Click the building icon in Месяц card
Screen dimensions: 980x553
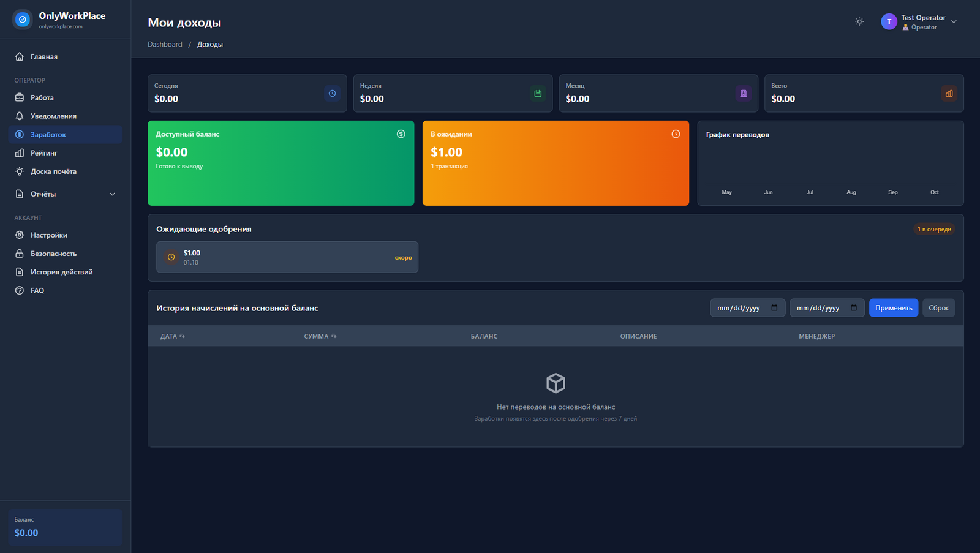tap(743, 94)
